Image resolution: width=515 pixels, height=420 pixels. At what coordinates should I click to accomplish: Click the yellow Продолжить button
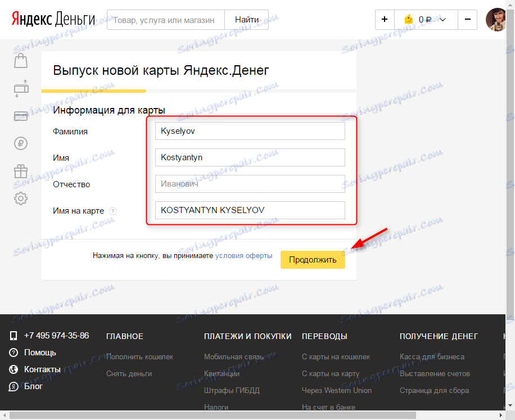(x=313, y=260)
